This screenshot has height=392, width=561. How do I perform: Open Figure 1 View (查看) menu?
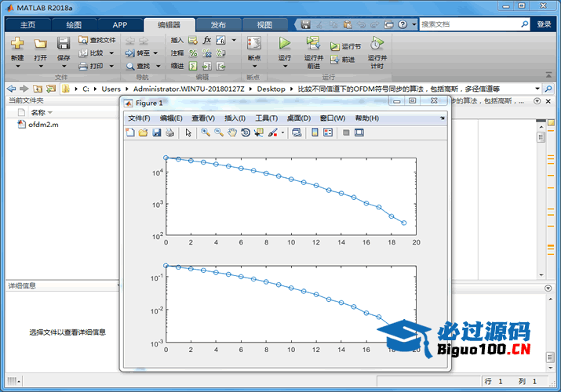203,118
